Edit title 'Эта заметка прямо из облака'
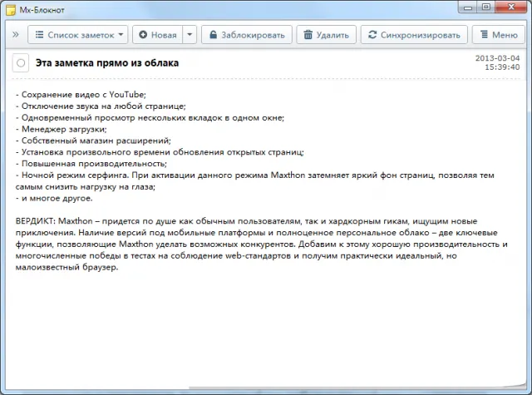532x395 pixels. pyautogui.click(x=107, y=63)
